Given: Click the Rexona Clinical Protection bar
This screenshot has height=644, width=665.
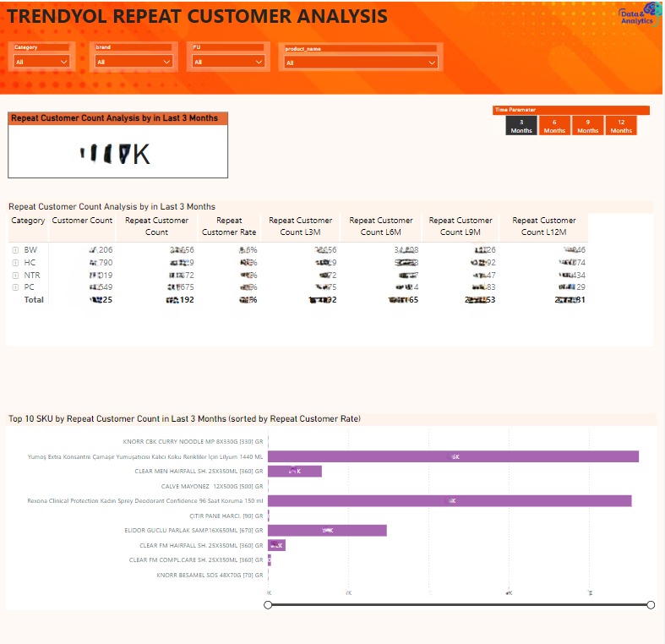Looking at the screenshot, I should (450, 500).
